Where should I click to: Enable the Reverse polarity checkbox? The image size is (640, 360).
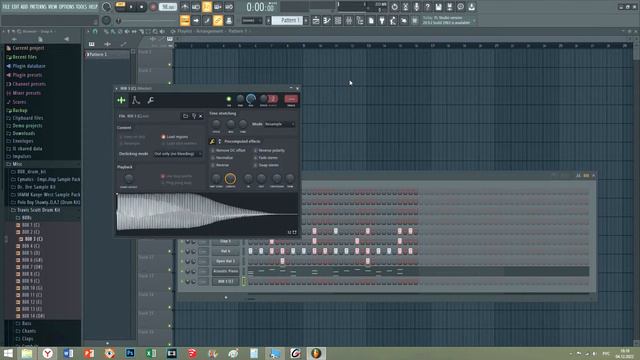pos(256,151)
